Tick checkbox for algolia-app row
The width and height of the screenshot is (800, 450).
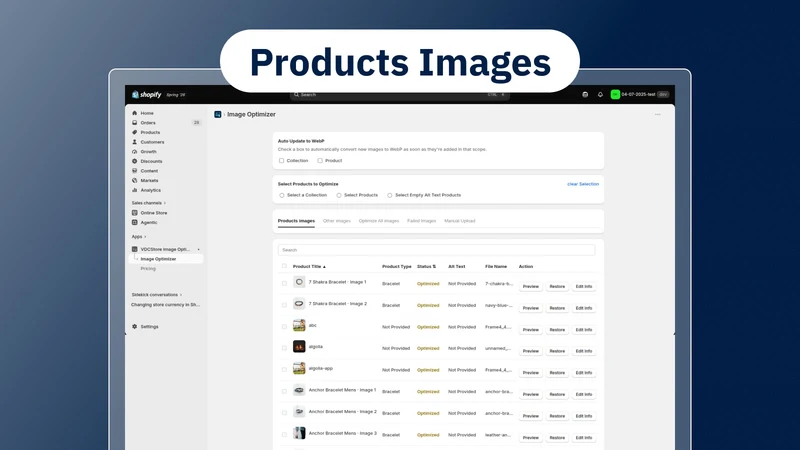point(284,369)
